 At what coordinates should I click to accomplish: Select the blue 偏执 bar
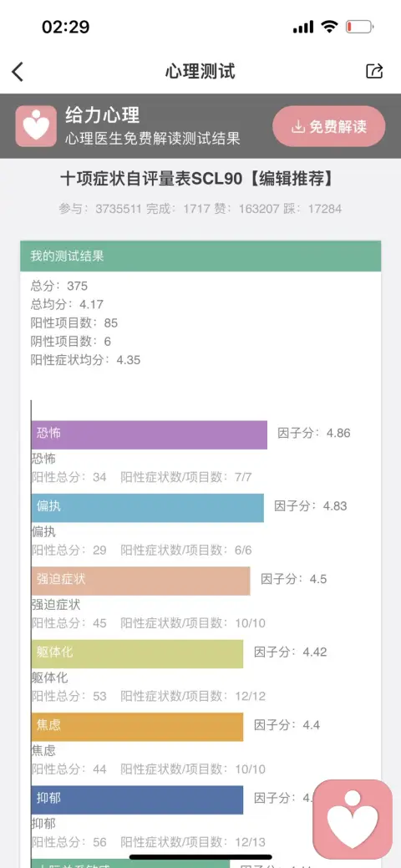pos(148,508)
